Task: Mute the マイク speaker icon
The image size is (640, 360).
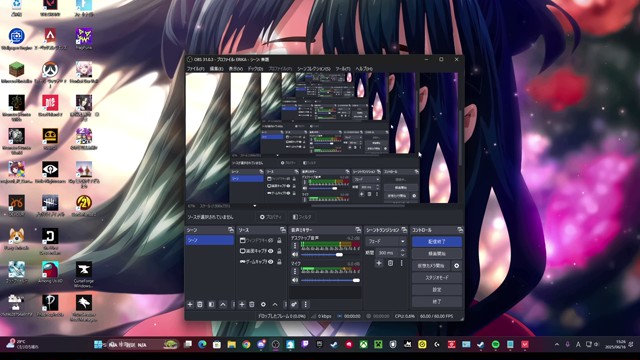Action: (x=295, y=280)
